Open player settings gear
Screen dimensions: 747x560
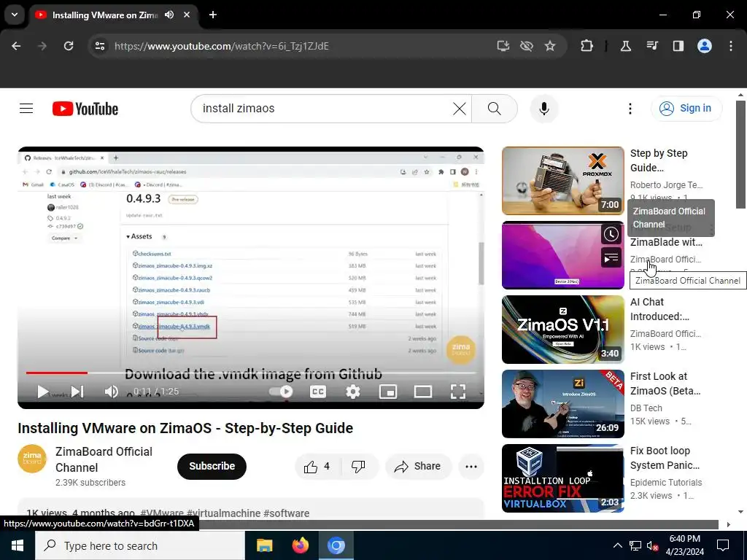coord(352,392)
